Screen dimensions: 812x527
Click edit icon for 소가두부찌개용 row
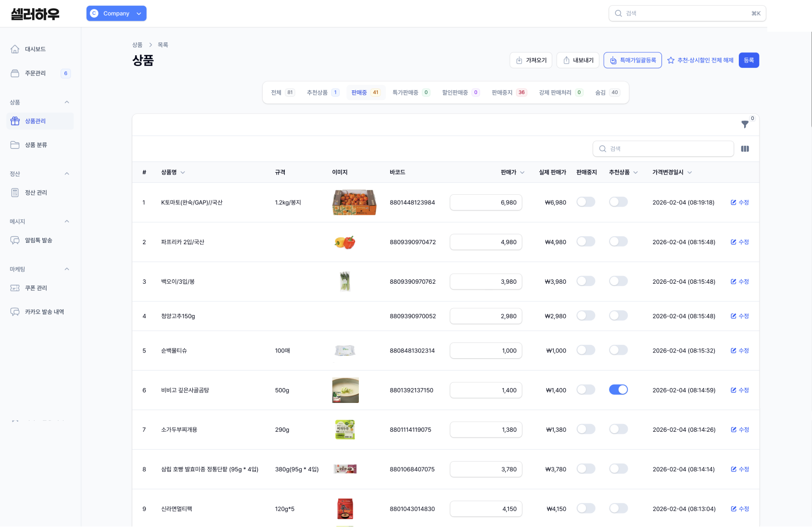click(734, 429)
